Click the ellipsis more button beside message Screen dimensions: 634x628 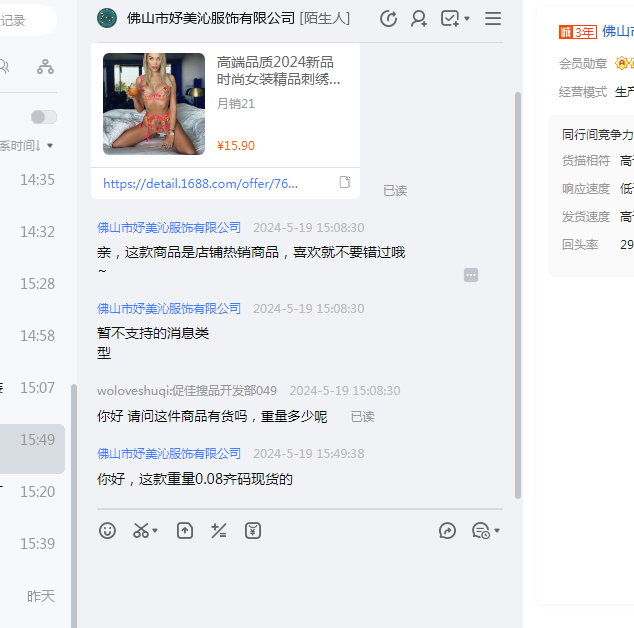471,275
